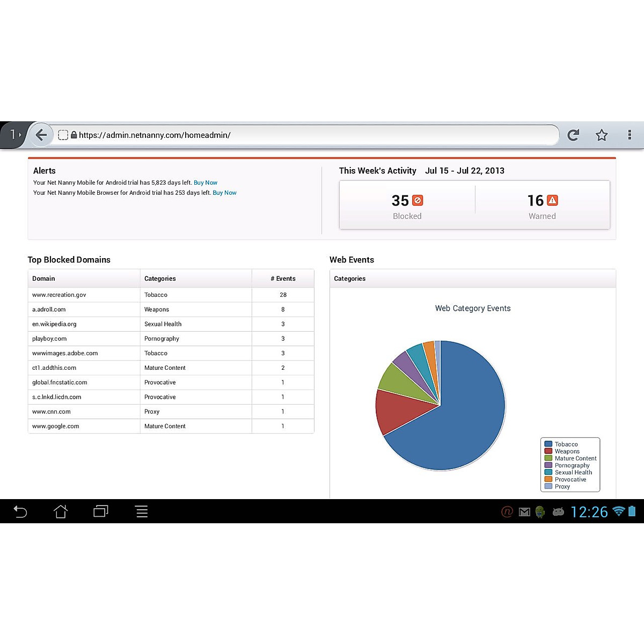Bookmark the page using the star icon
Screen dimensions: 644x644
click(x=602, y=135)
